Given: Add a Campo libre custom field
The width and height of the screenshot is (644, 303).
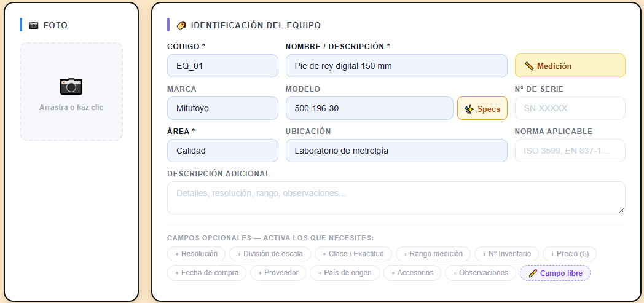Looking at the screenshot, I should pyautogui.click(x=555, y=273).
